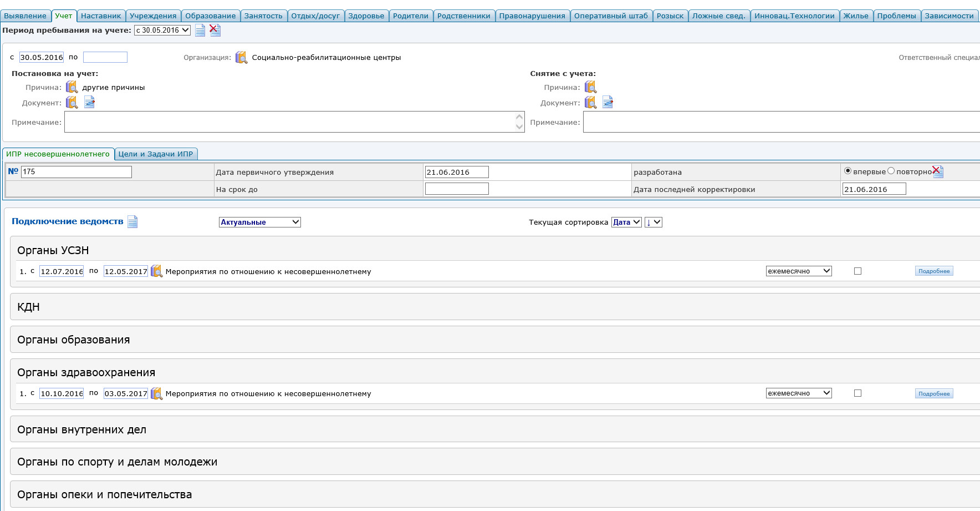980x511 pixels.
Task: Switch to Выявление tab
Action: (25, 16)
